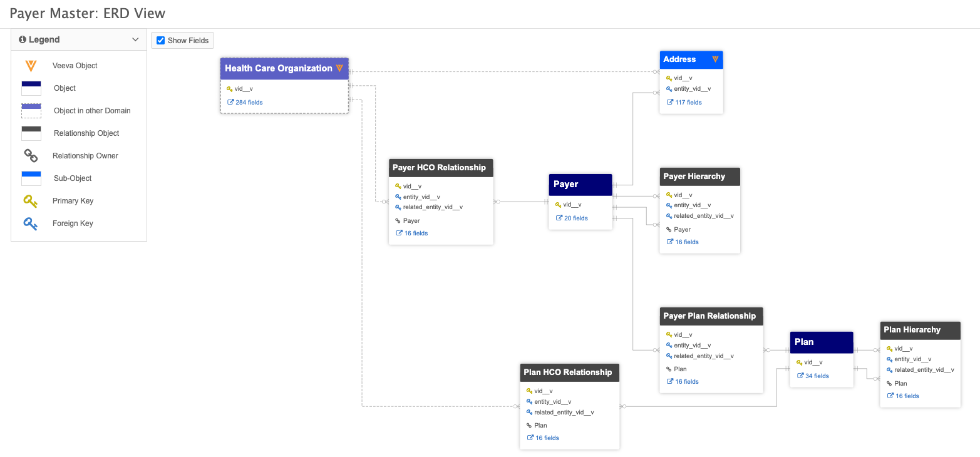
Task: Click Veeva icon on Health Care Organization box
Action: [x=339, y=68]
